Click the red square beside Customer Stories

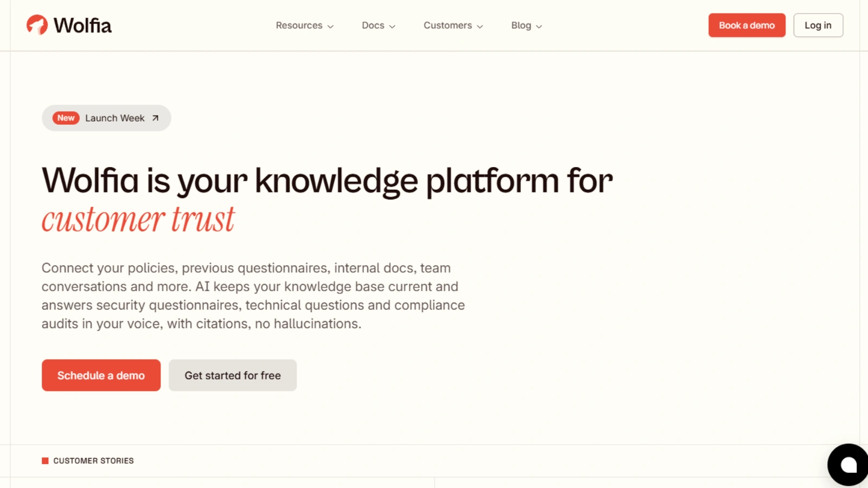pyautogui.click(x=45, y=461)
